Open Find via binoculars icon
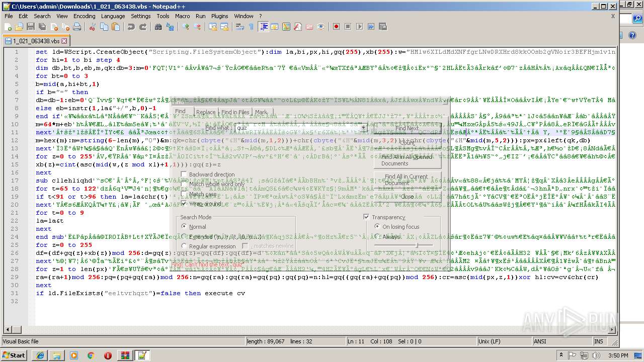This screenshot has height=362, width=644. point(158,27)
